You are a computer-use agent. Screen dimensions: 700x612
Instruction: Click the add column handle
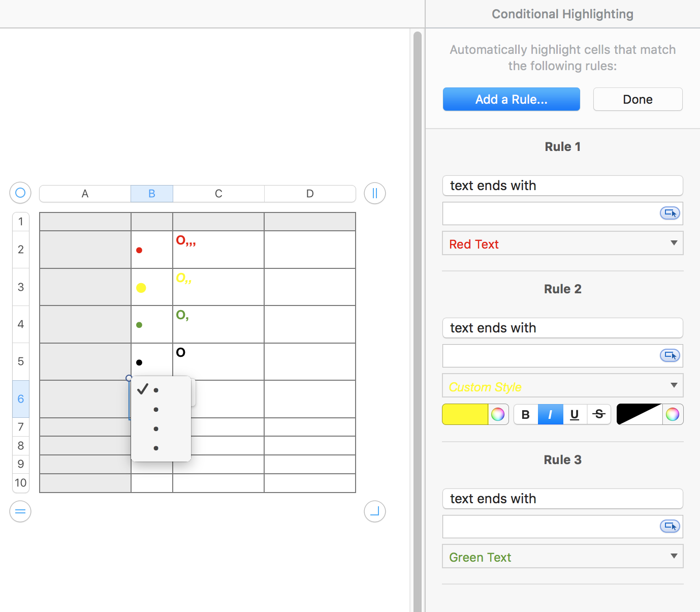[375, 193]
